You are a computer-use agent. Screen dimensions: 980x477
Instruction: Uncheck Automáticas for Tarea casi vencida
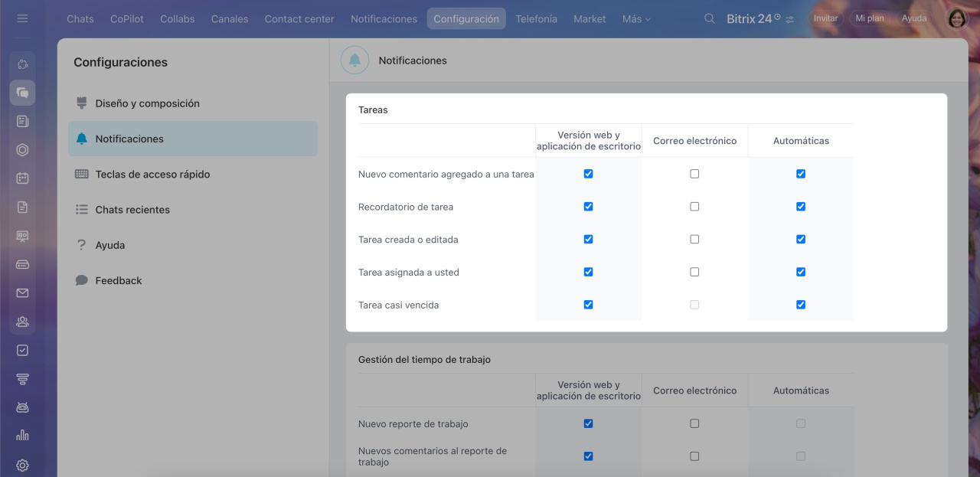[x=801, y=305]
